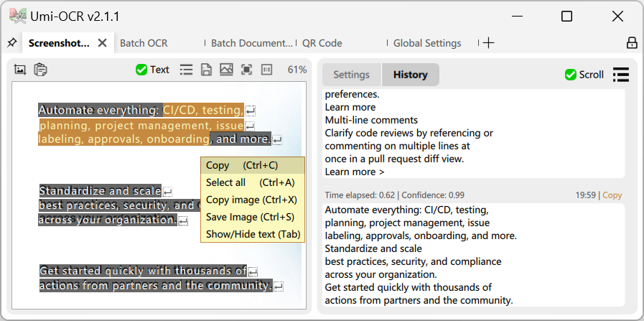Viewport: 644px width, 321px height.
Task: Click the 1:1 actual size icon
Action: (x=267, y=70)
